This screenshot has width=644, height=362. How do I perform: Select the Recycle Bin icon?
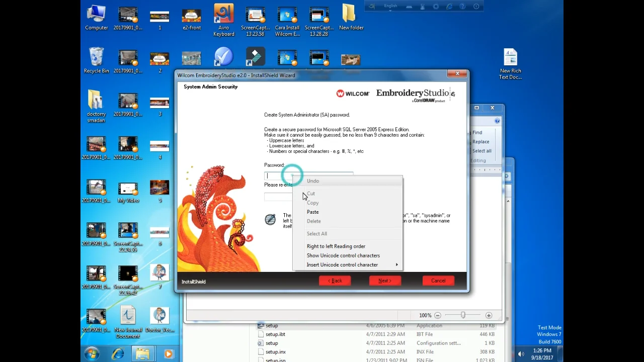[x=96, y=61]
